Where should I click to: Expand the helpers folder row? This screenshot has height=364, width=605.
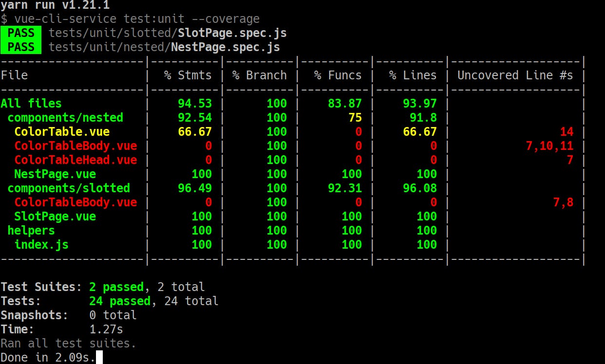pos(31,230)
